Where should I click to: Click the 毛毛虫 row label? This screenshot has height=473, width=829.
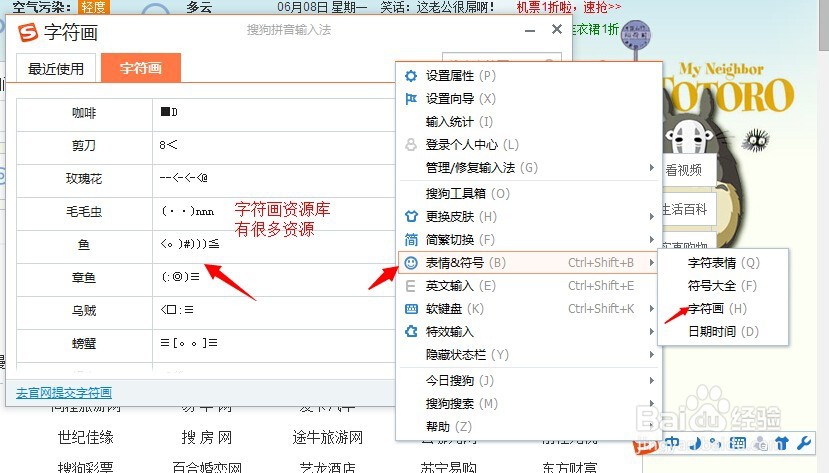[84, 212]
